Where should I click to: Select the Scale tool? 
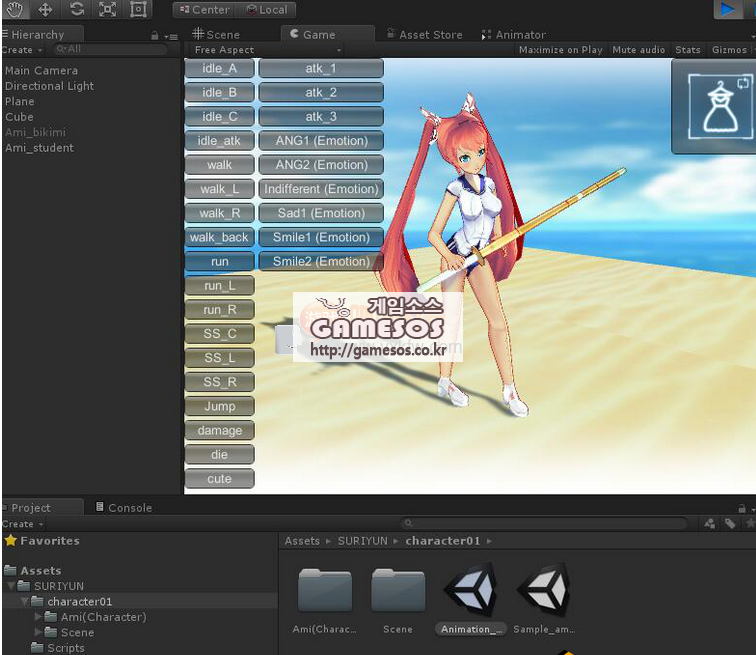107,9
